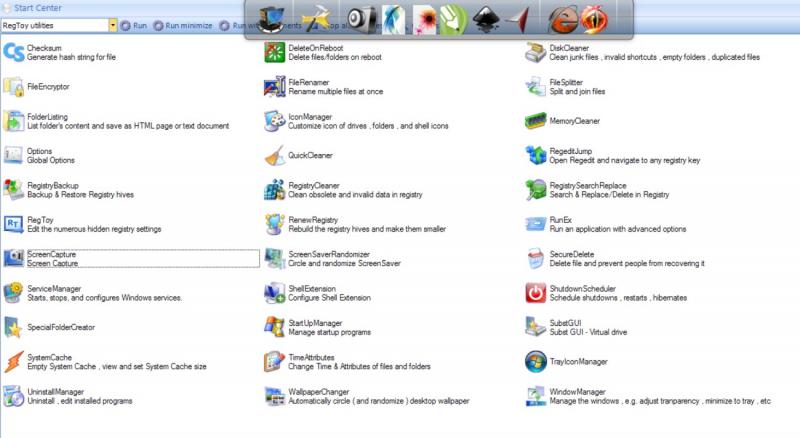Image resolution: width=800 pixels, height=438 pixels.
Task: Select 'Delete files/folders on reboot' description
Action: 335,57
